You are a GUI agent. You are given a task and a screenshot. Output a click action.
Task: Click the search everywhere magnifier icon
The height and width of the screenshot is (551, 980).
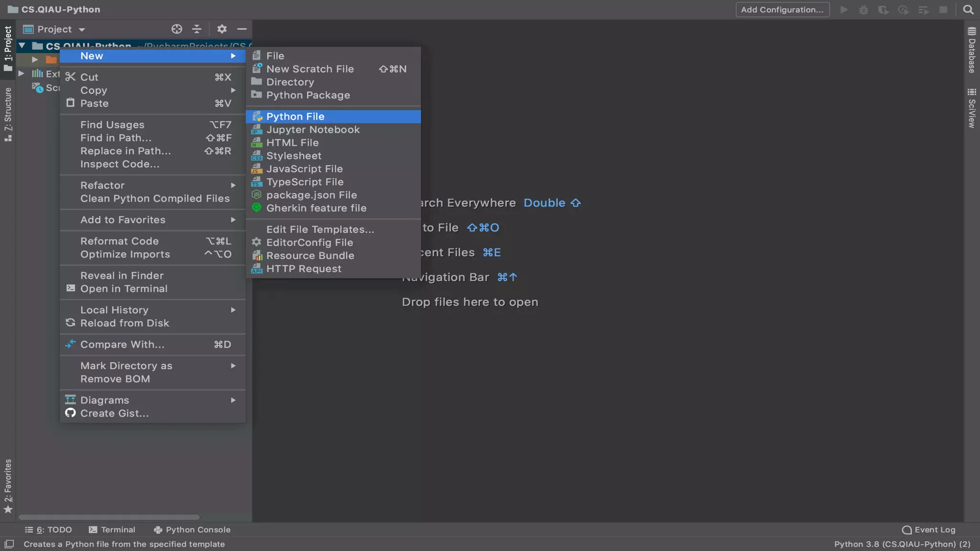(968, 10)
